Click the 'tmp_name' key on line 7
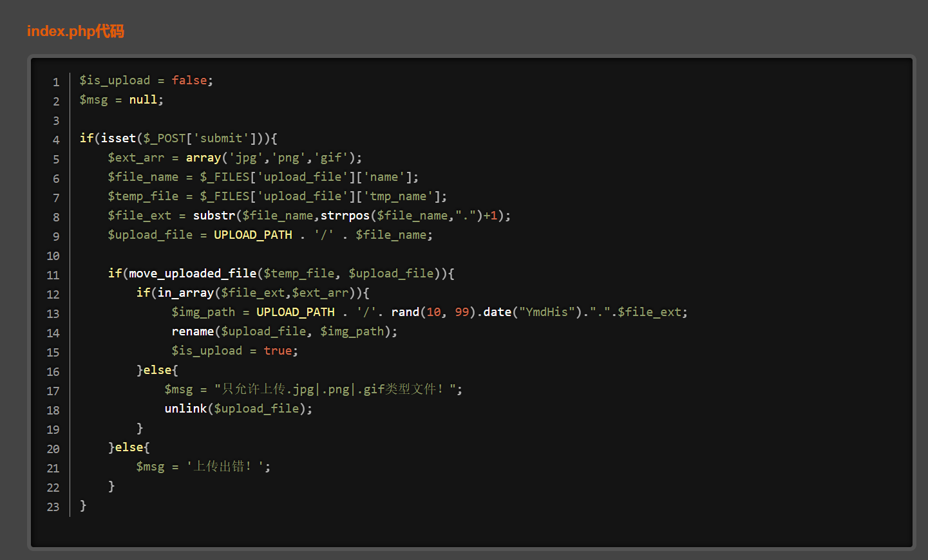 [x=398, y=196]
